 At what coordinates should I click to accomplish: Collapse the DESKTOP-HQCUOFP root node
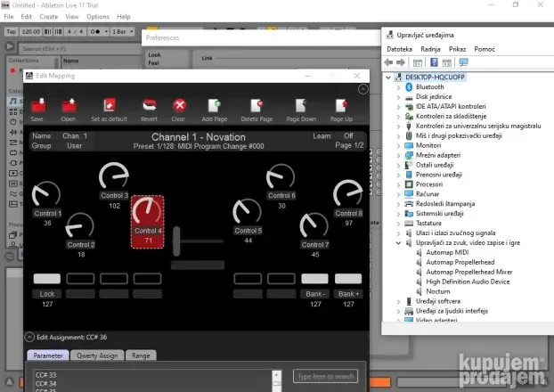pyautogui.click(x=388, y=77)
